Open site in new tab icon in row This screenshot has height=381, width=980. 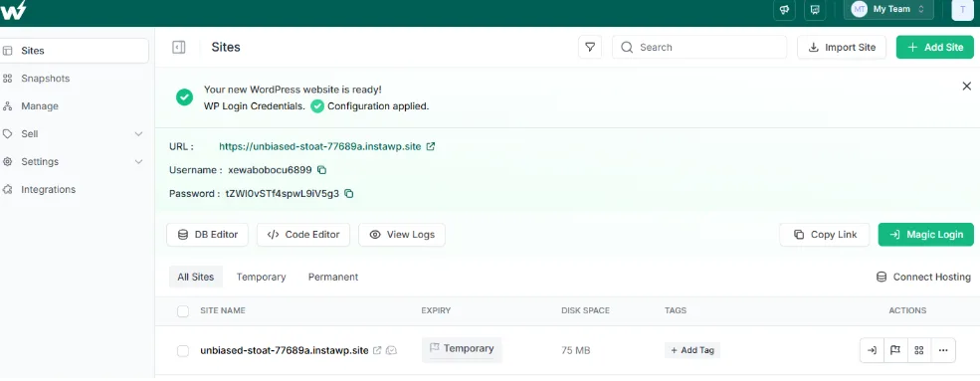(x=377, y=351)
